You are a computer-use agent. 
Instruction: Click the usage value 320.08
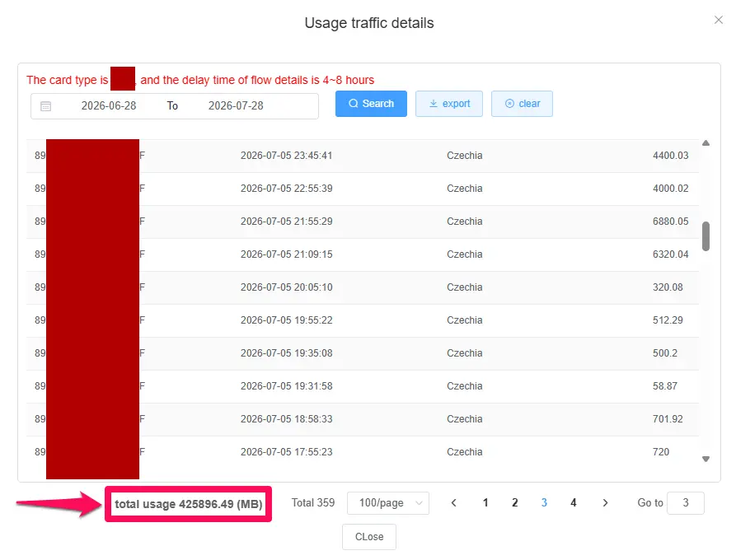[x=668, y=287]
